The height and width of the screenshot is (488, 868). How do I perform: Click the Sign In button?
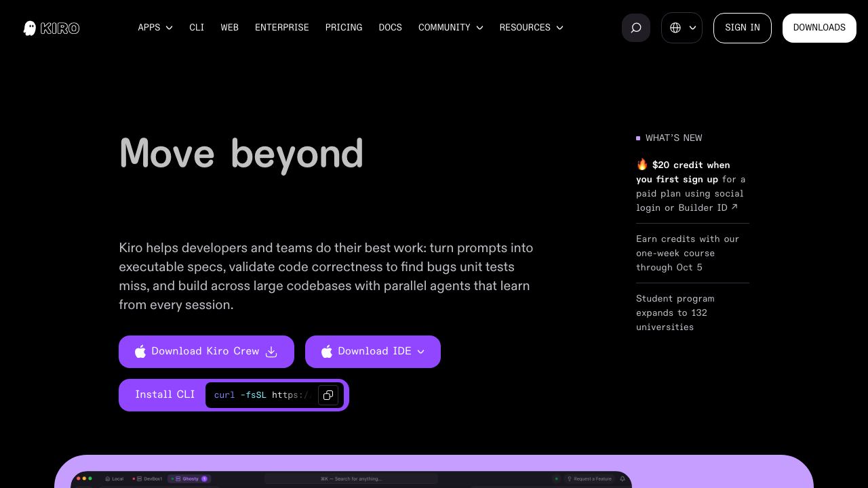tap(743, 28)
